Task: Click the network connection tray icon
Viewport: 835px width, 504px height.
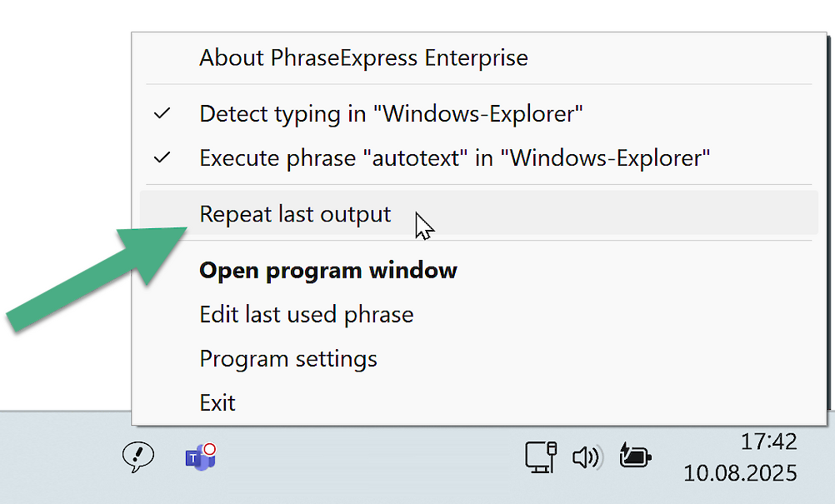Action: coord(540,457)
